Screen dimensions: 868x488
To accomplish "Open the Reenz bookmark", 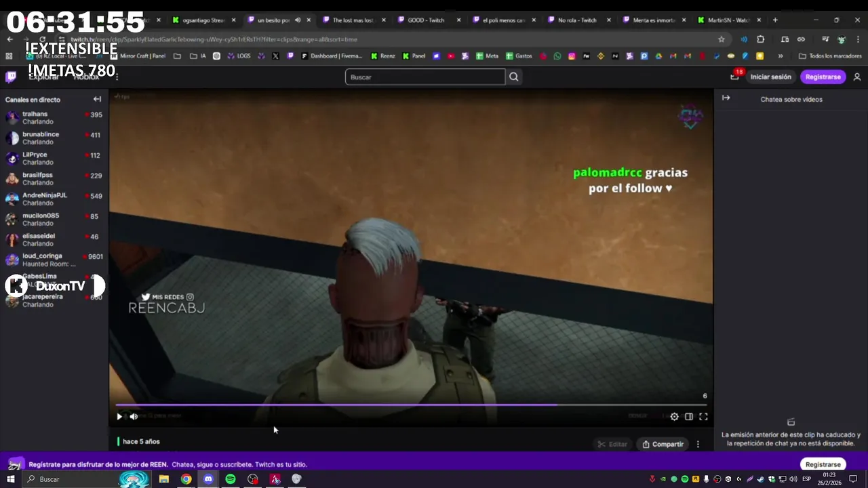I will click(x=382, y=56).
